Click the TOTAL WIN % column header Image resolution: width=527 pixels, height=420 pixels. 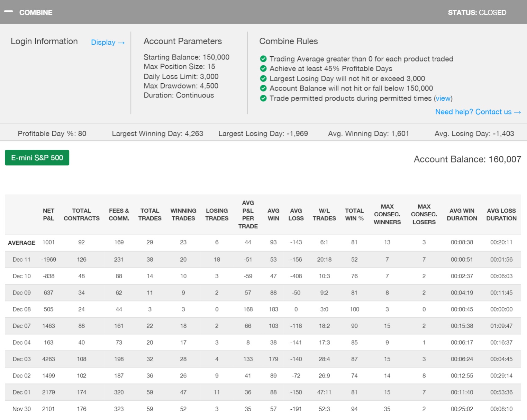(x=354, y=215)
